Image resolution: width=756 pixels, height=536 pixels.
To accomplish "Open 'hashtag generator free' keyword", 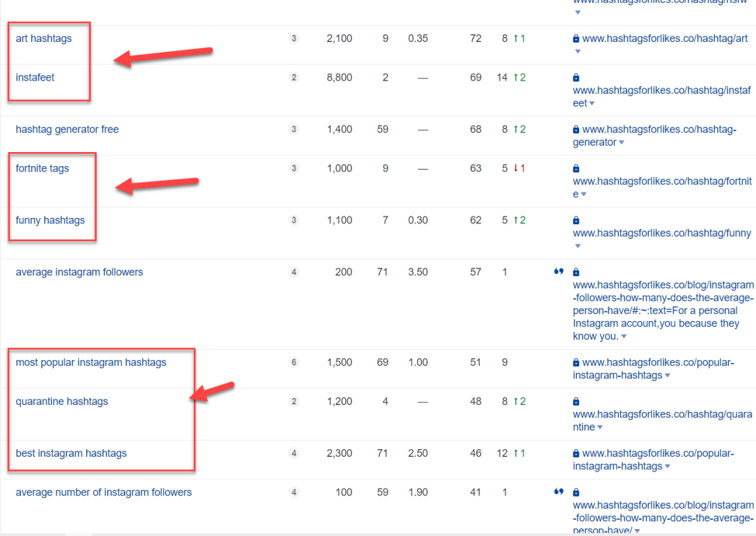I will 67,130.
